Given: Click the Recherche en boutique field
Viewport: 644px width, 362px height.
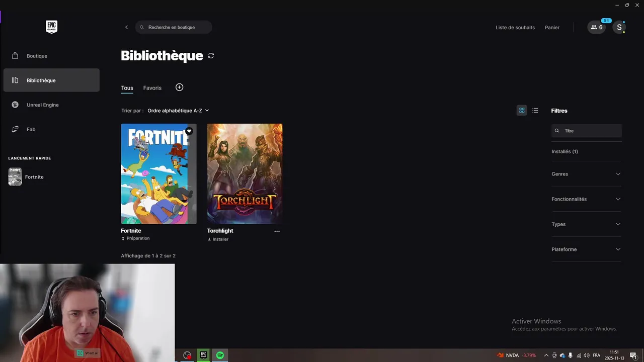Looking at the screenshot, I should point(174,27).
